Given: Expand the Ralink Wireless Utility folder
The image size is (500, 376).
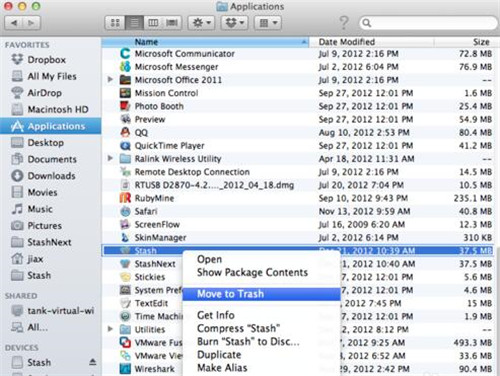Looking at the screenshot, I should pos(110,158).
